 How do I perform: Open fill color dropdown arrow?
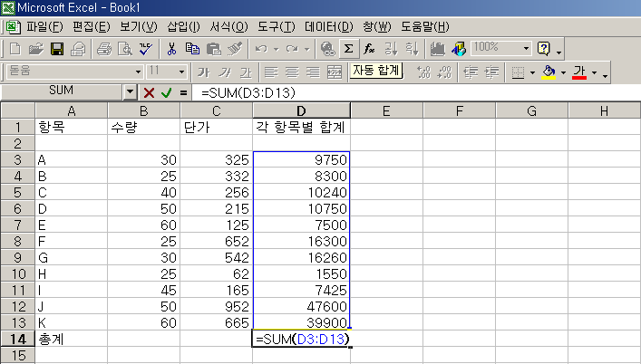click(563, 72)
